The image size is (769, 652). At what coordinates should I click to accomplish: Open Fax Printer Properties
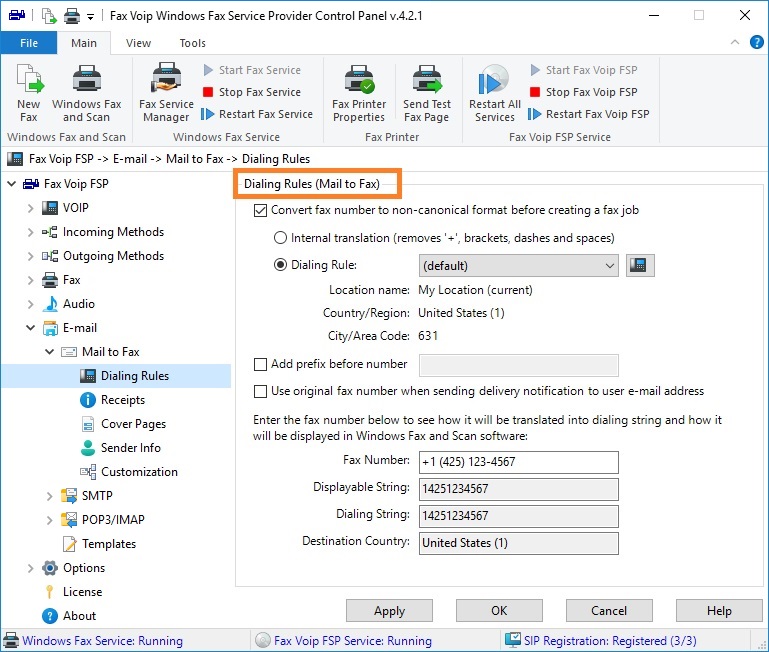click(x=359, y=93)
